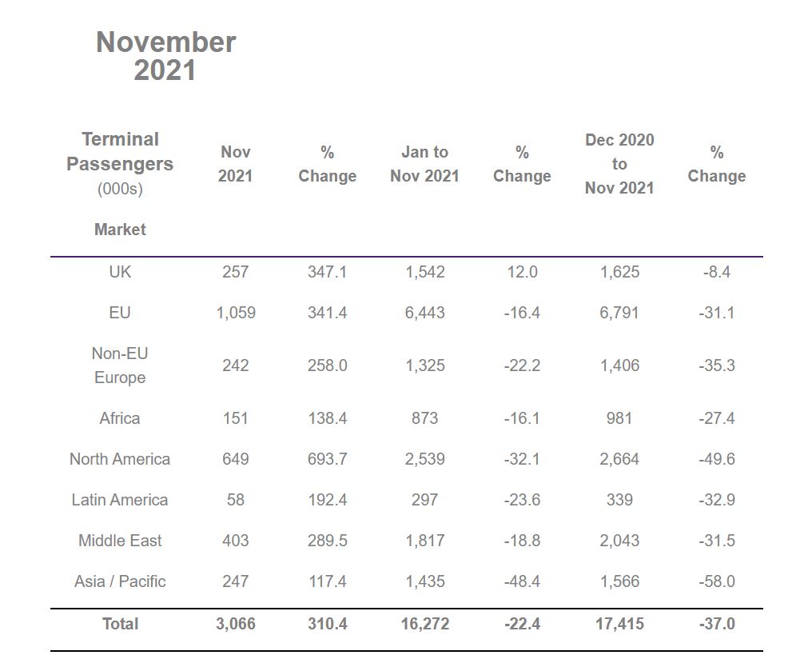Select Asia / Pacific change value -58.0

717,581
